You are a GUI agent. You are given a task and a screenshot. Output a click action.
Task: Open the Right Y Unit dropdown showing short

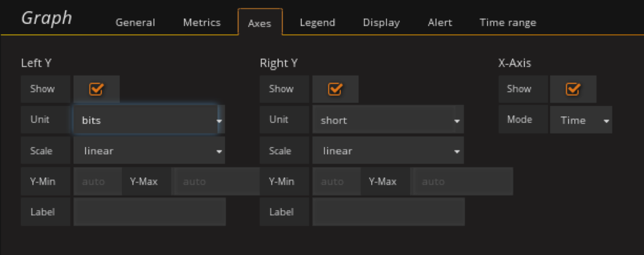point(387,120)
